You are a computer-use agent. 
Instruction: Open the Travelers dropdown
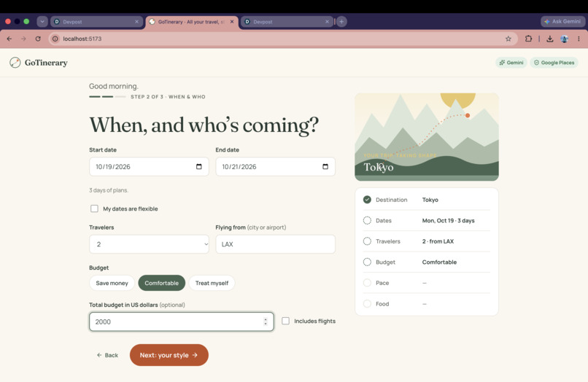click(149, 244)
